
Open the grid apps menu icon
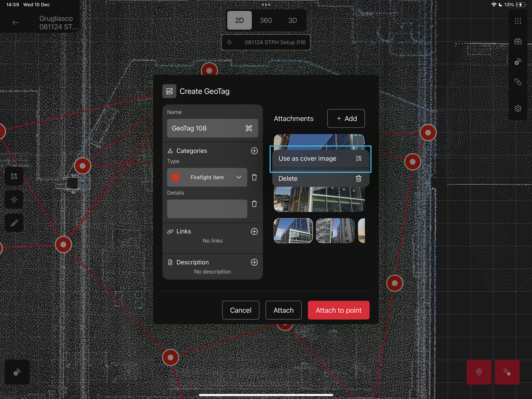(518, 21)
